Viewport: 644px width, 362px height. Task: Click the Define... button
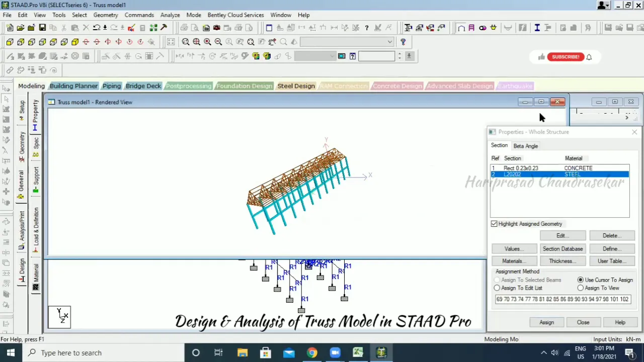click(x=611, y=248)
